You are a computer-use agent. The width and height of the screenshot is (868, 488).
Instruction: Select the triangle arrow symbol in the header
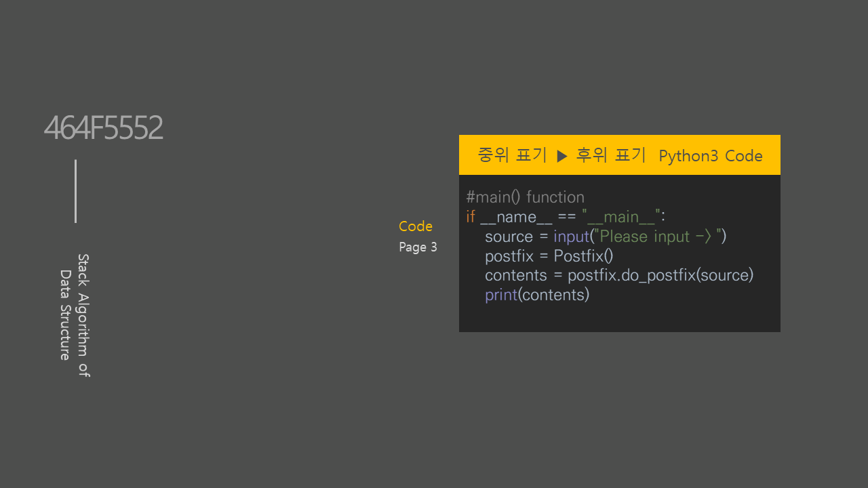click(x=562, y=155)
